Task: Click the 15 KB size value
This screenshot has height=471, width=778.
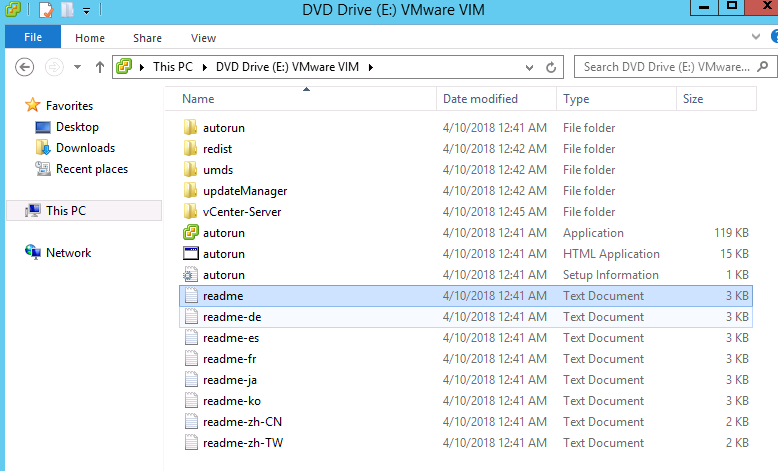Action: point(734,254)
